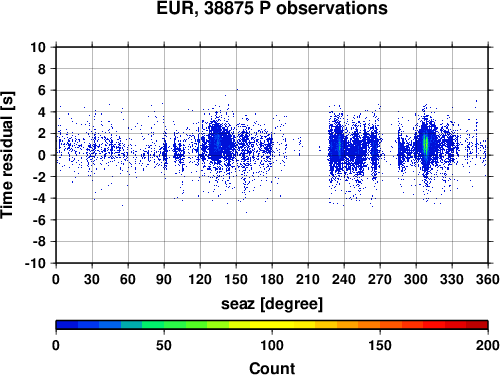Click the x-axis tick label 90
Screen dimensions: 500x375
click(164, 279)
